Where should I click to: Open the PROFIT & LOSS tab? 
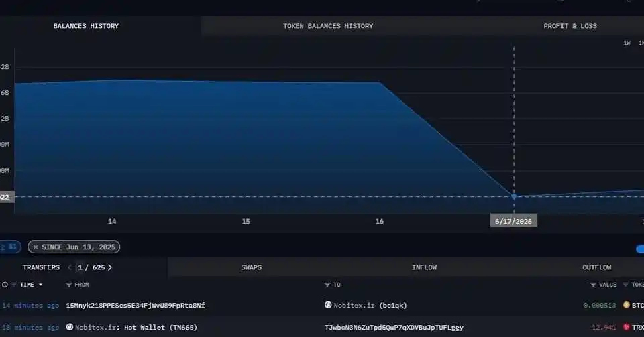tap(570, 26)
